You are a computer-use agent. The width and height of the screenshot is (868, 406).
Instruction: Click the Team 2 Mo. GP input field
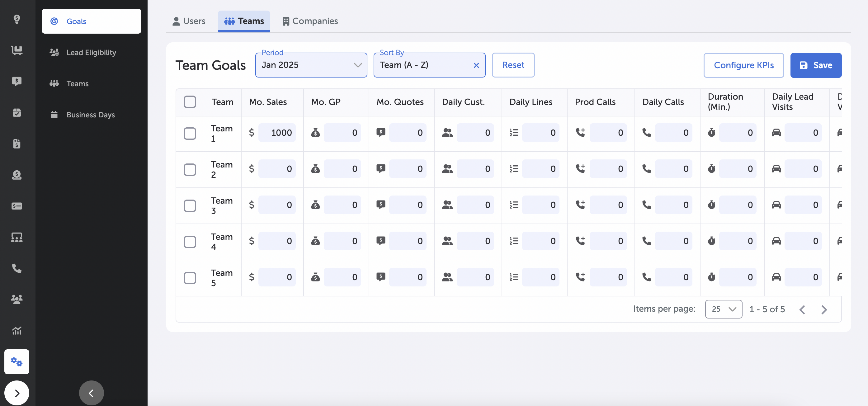point(342,169)
